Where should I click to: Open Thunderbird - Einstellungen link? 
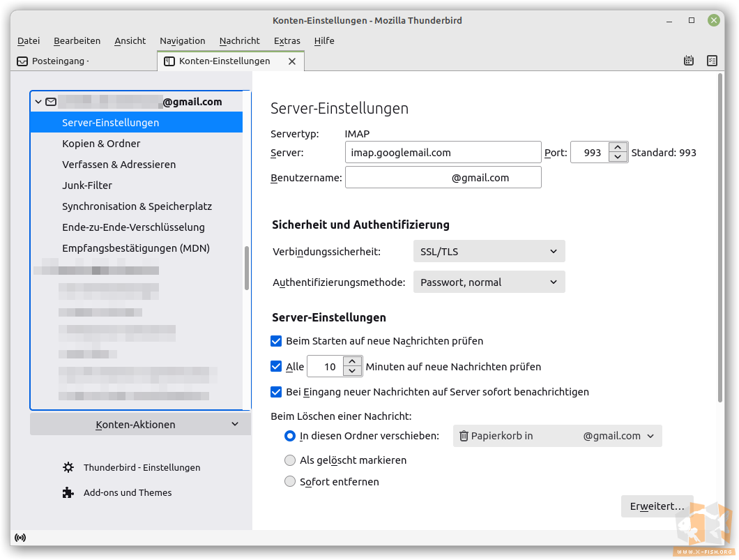click(x=142, y=468)
